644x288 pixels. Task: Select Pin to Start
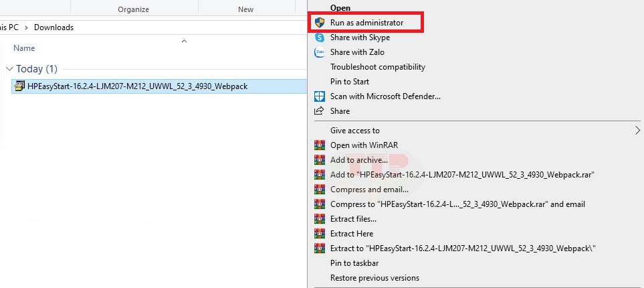350,82
